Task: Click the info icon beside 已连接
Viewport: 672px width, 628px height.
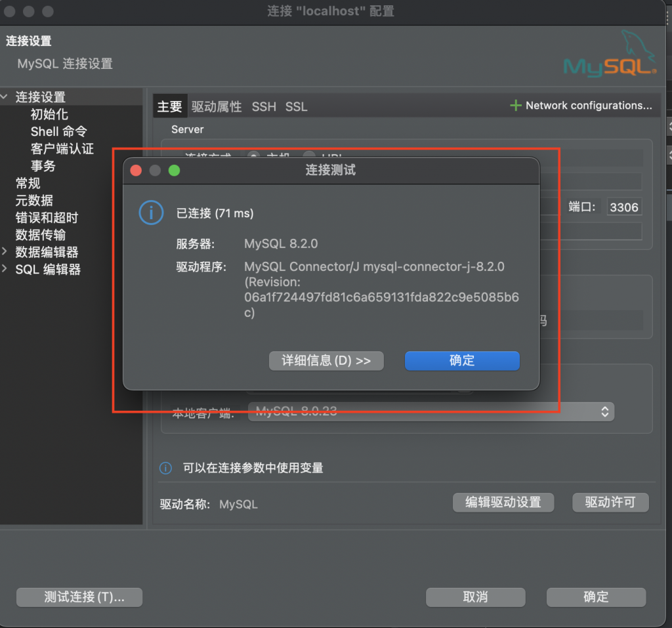Action: click(151, 213)
